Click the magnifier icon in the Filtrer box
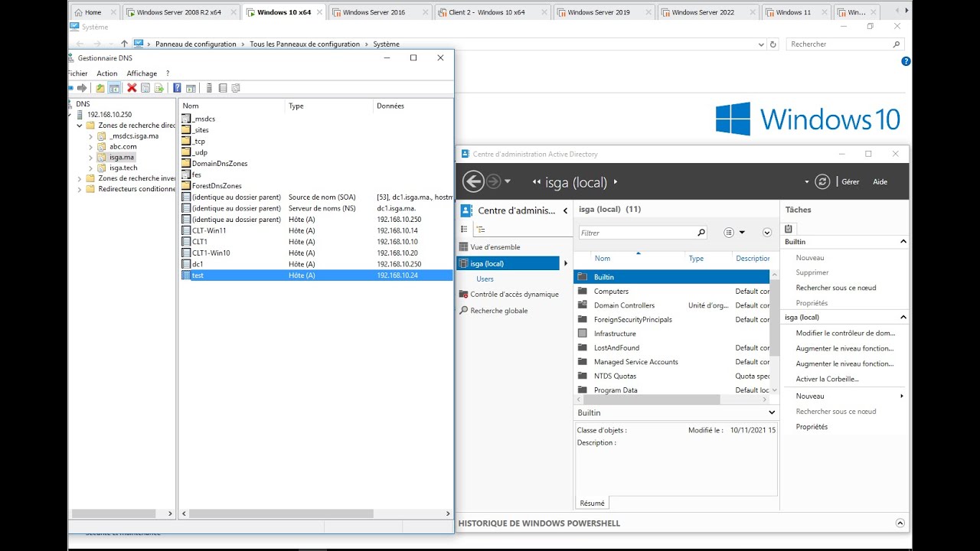Image resolution: width=980 pixels, height=551 pixels. tap(701, 233)
